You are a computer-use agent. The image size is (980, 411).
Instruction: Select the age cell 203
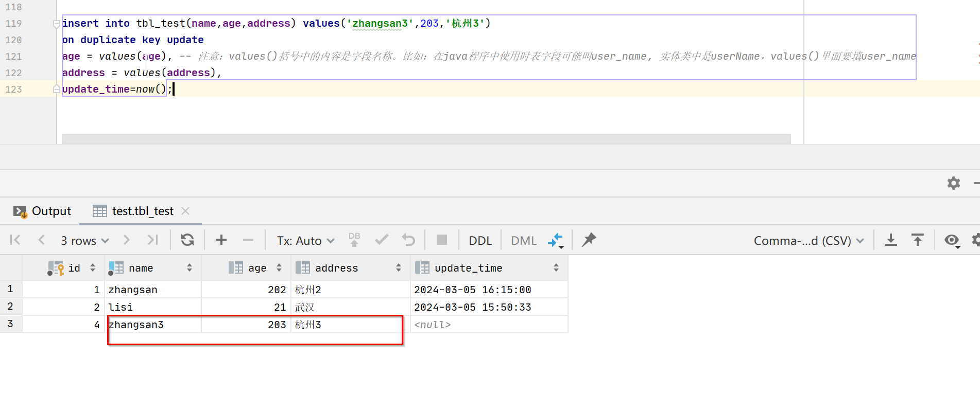pos(246,325)
